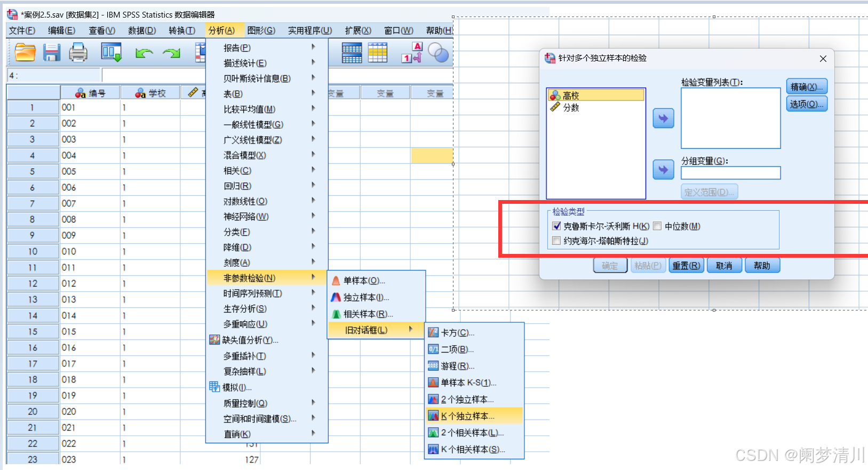The image size is (868, 470).
Task: Click the 检验变量列表 list box
Action: (x=731, y=118)
